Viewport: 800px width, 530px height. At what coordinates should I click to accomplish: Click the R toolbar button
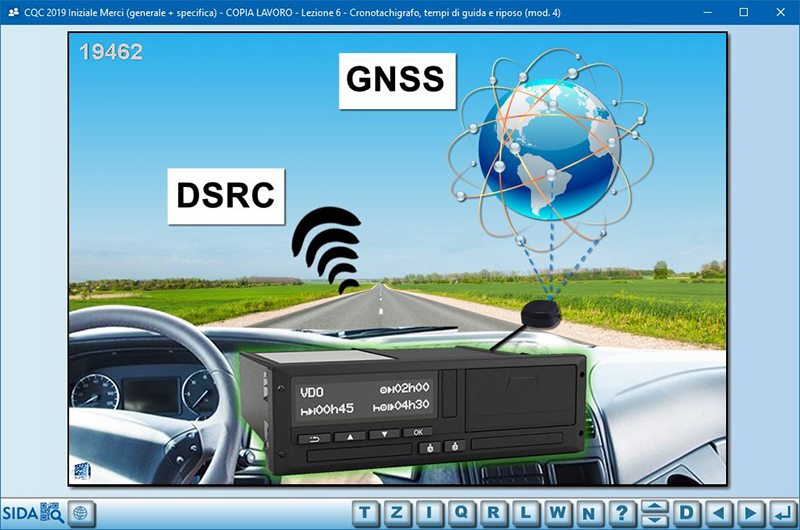[494, 513]
